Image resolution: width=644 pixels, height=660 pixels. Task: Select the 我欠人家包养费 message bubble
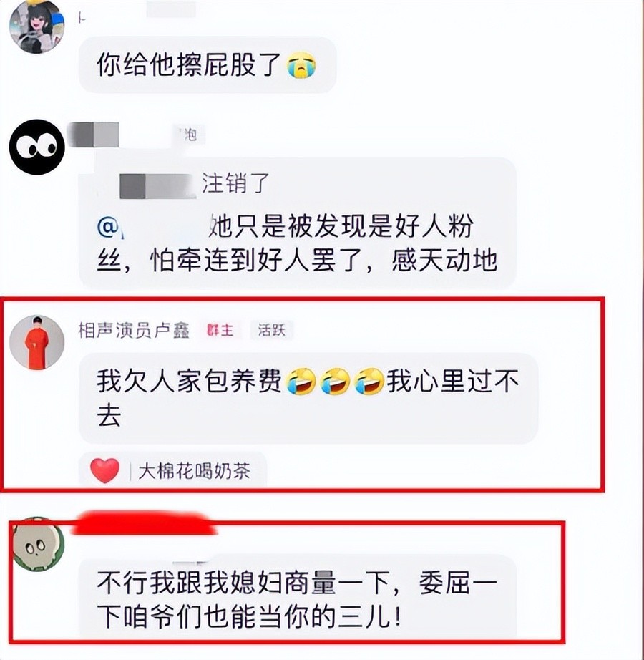[x=308, y=398]
